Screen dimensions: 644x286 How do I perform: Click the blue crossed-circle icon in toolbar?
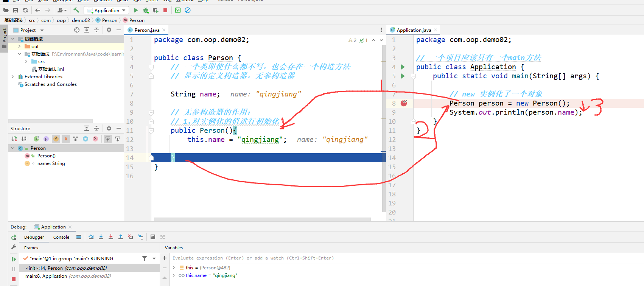(x=188, y=10)
